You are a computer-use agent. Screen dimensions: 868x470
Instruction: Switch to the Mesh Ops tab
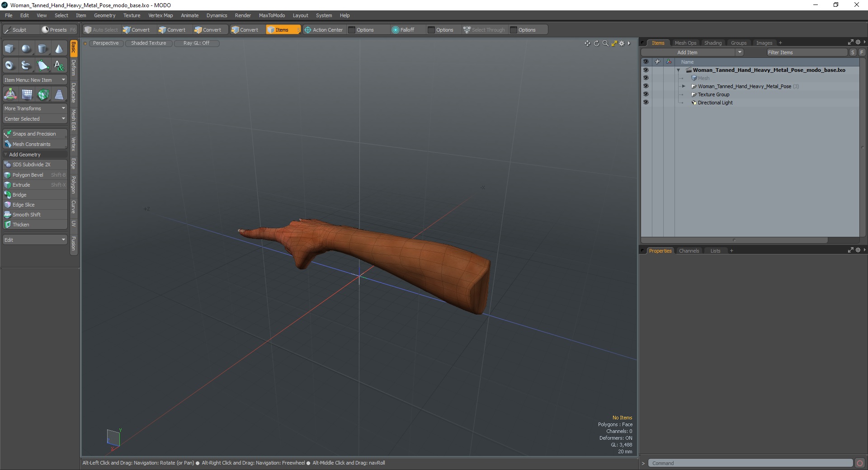[x=685, y=43]
